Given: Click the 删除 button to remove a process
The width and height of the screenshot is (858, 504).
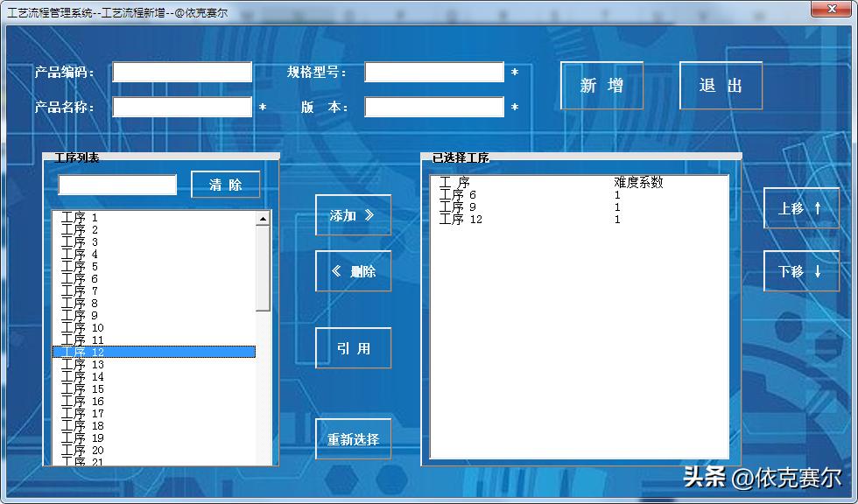Looking at the screenshot, I should click(x=353, y=271).
